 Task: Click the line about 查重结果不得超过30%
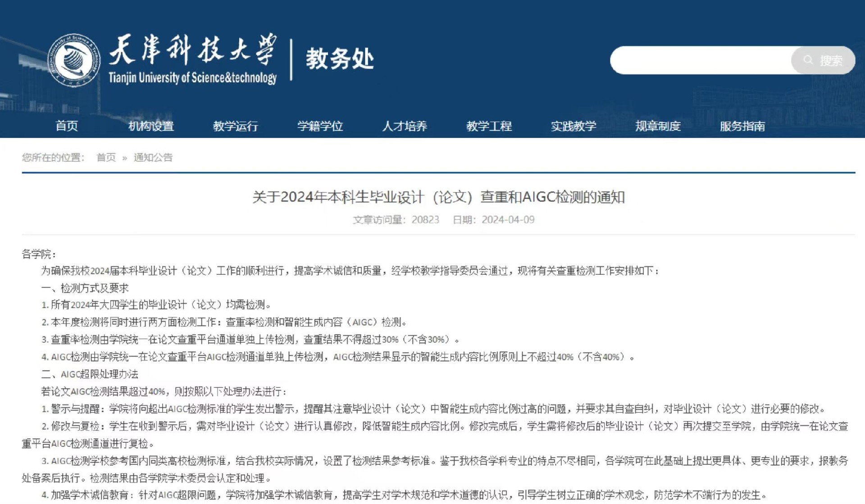tap(250, 339)
